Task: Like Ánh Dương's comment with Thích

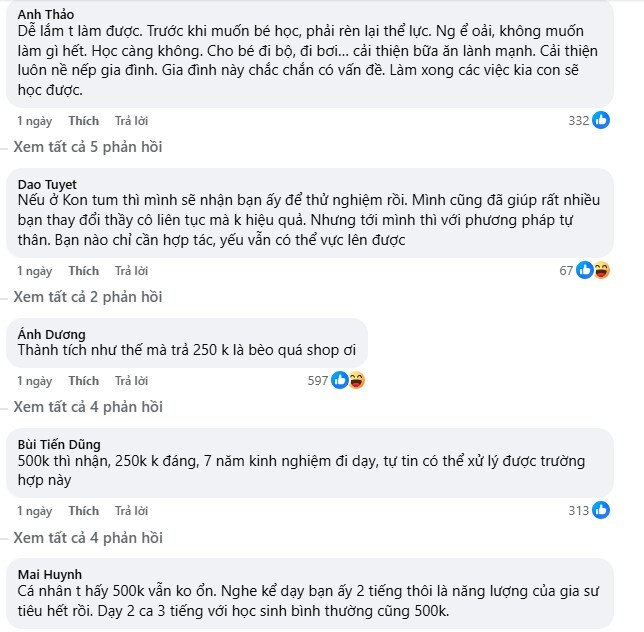Action: [83, 381]
